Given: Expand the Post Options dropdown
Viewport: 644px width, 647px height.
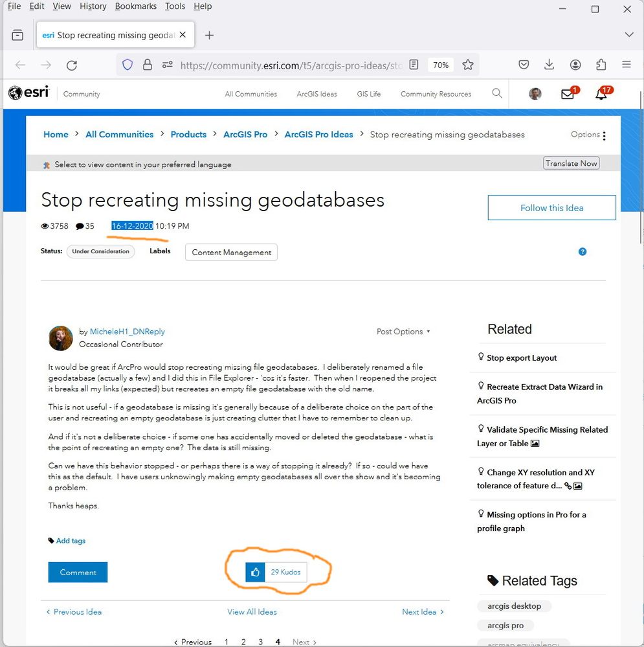Looking at the screenshot, I should 403,332.
